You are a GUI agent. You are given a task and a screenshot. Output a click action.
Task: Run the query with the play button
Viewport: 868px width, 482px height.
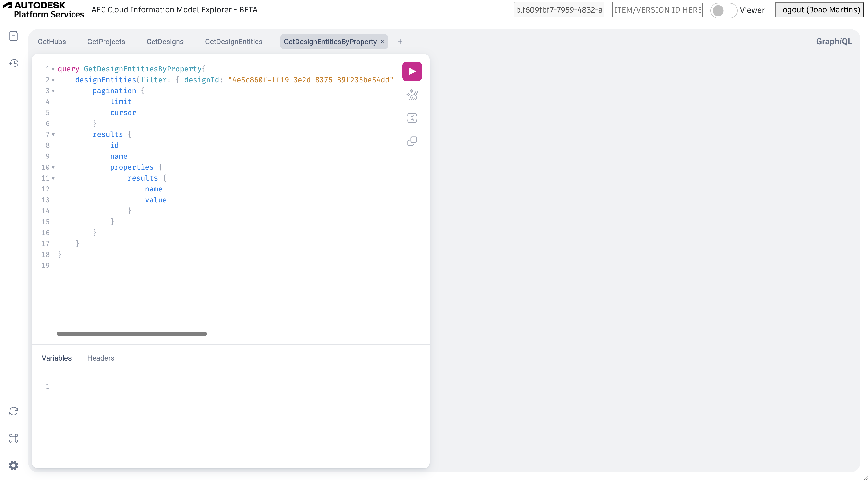(412, 71)
